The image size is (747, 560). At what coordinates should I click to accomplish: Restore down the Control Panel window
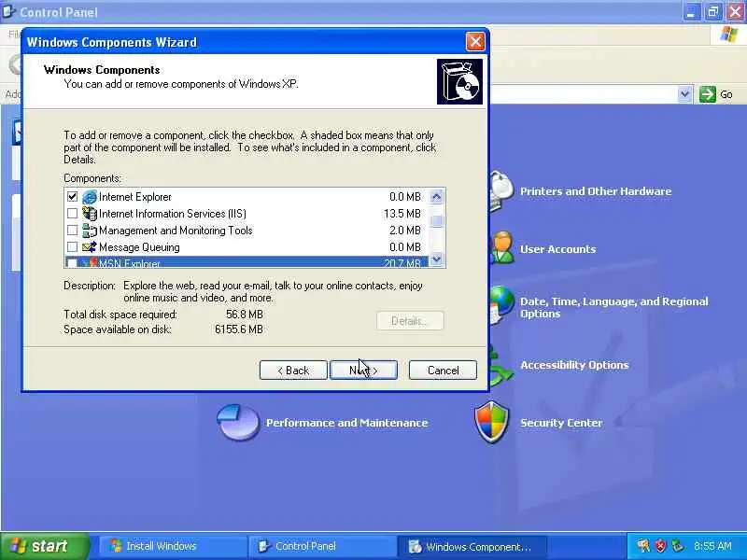713,12
